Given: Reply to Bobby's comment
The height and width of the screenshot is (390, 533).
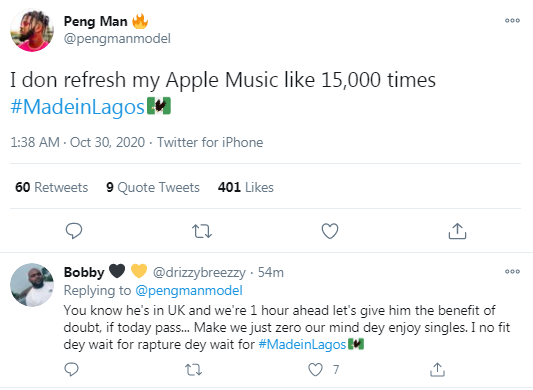Looking at the screenshot, I should pyautogui.click(x=71, y=369).
